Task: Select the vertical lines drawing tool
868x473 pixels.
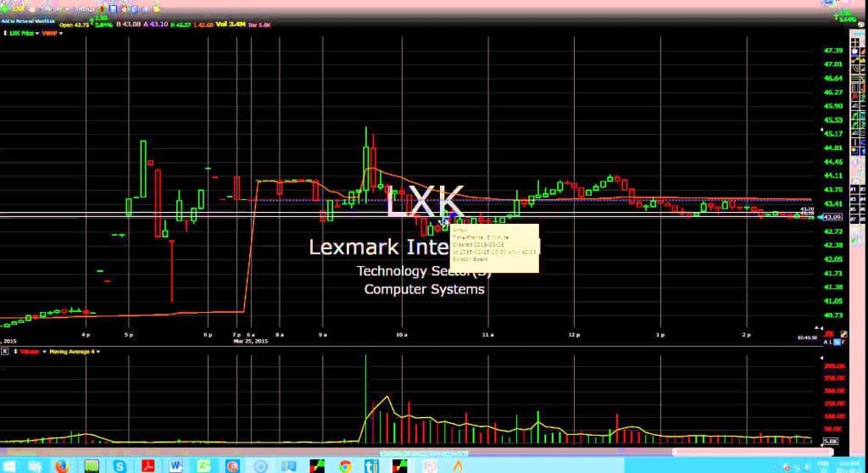Action: (x=854, y=87)
